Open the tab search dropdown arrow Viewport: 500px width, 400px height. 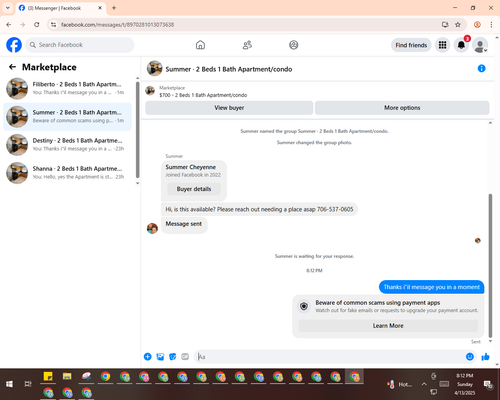point(8,8)
